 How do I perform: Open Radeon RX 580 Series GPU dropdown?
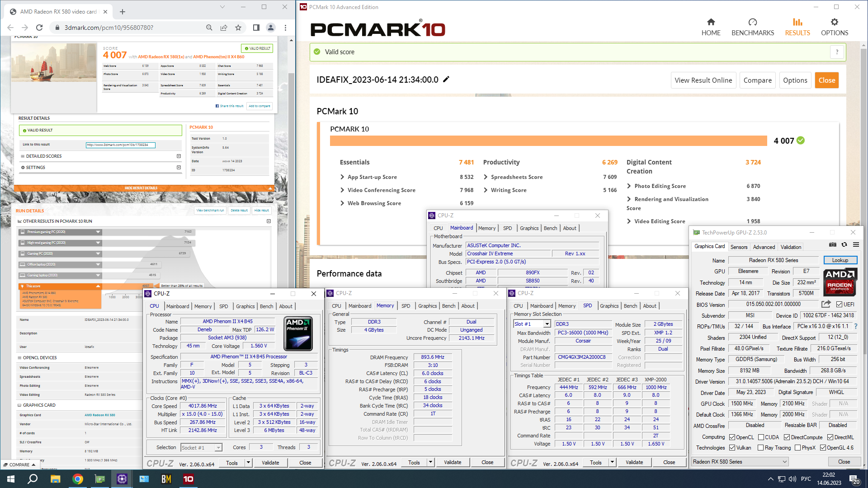pos(740,462)
